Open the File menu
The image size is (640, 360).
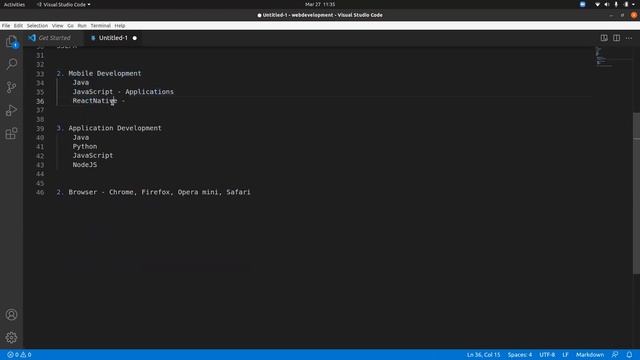pos(6,26)
